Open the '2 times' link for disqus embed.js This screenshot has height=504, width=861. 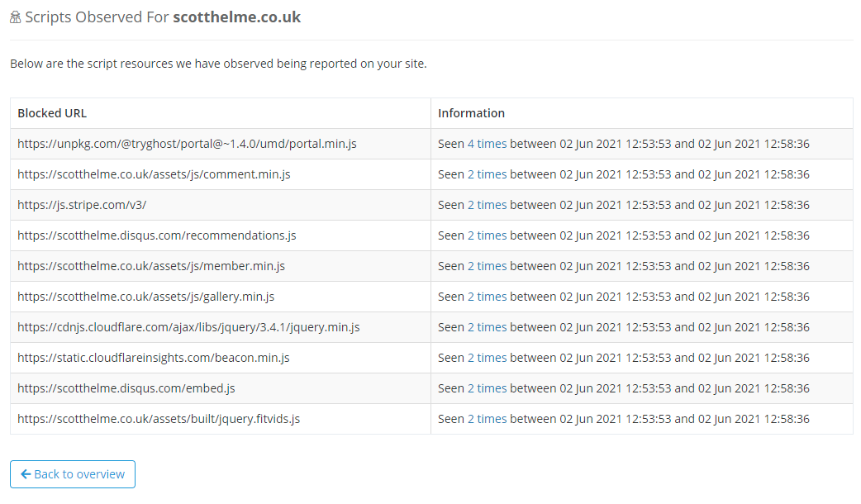[x=487, y=388]
